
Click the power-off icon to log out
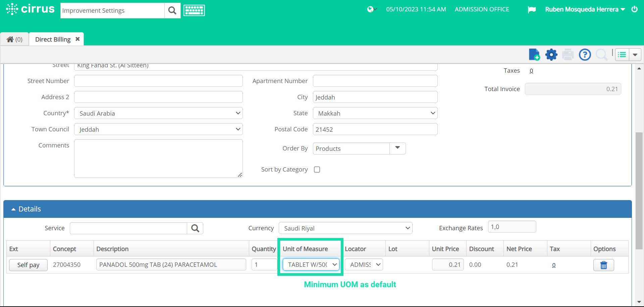635,9
